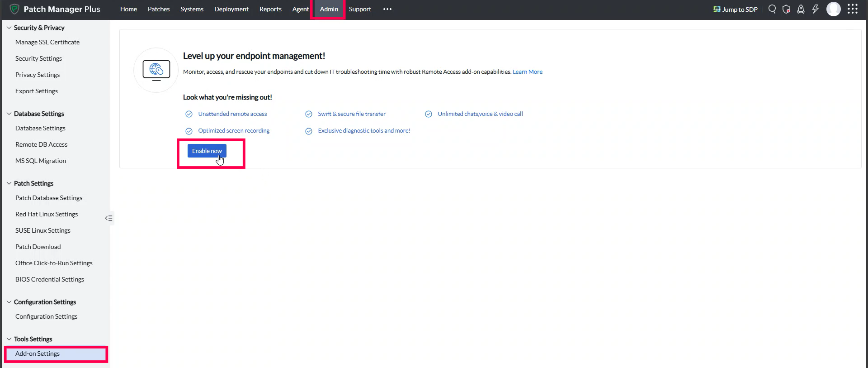The image size is (868, 368).
Task: Open BIOS Credential Settings
Action: point(50,279)
